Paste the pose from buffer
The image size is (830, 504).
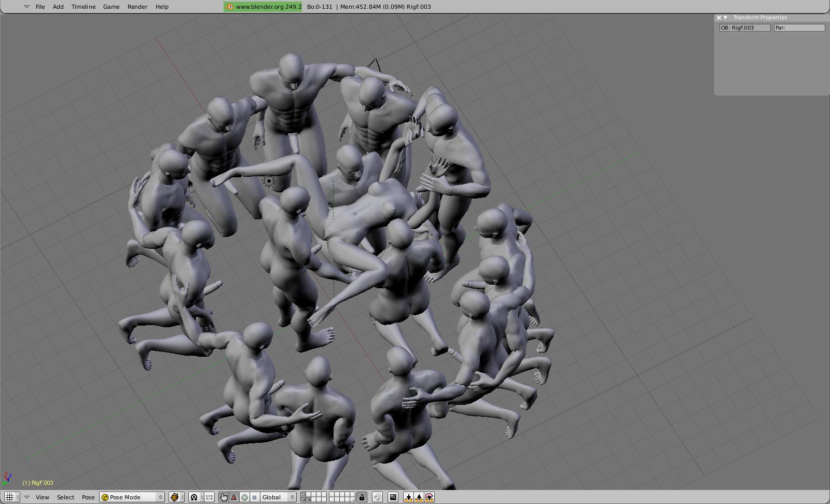tap(419, 497)
